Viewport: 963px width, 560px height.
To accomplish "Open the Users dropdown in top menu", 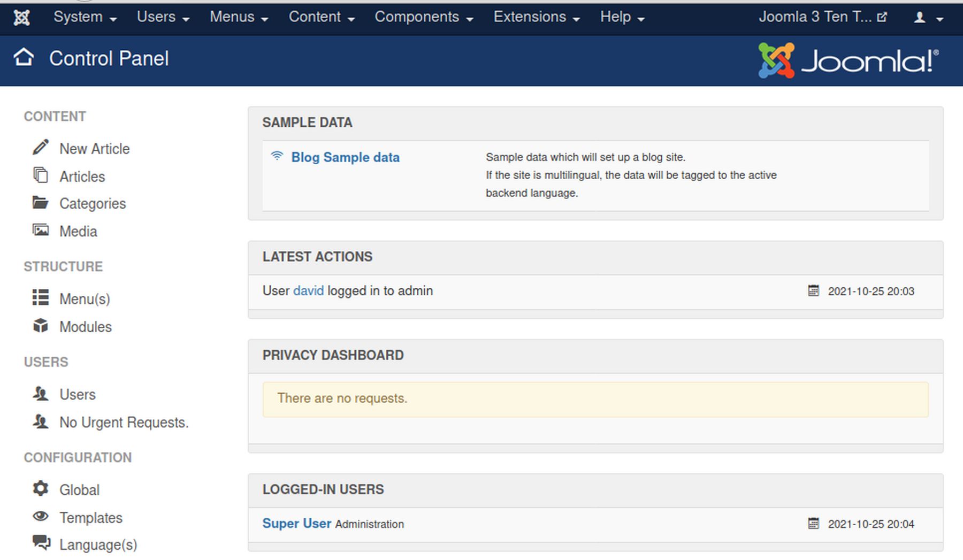I will pyautogui.click(x=163, y=17).
